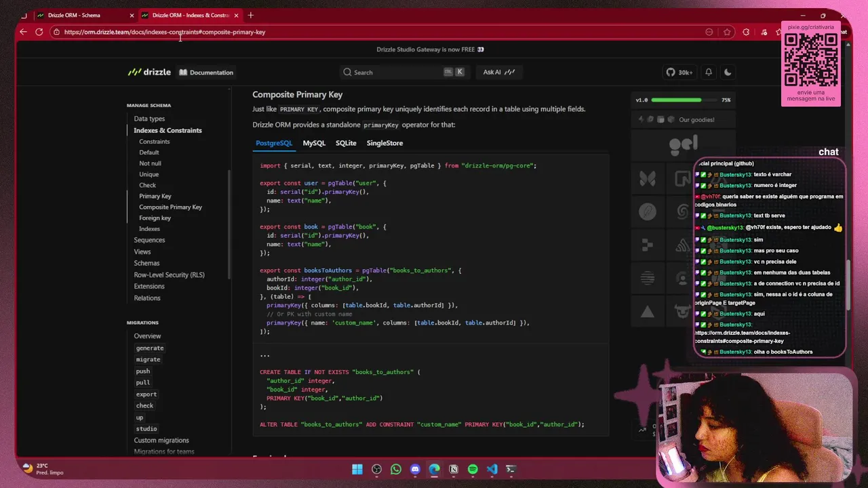Jump to Constraints section

click(x=155, y=142)
